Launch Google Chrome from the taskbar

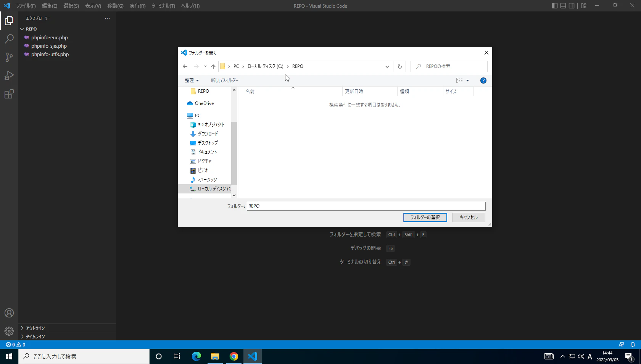click(x=234, y=356)
